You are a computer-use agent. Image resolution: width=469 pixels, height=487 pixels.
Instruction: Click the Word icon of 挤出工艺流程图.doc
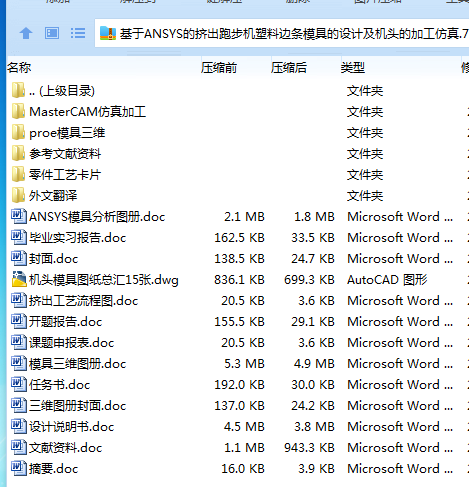[19, 300]
